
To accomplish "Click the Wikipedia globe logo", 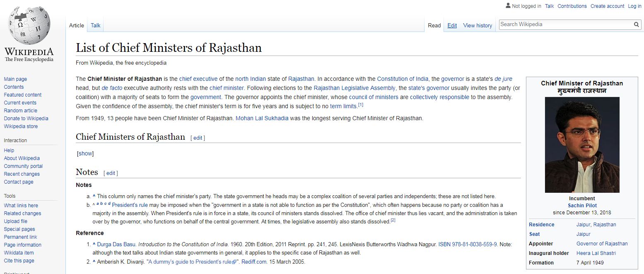I will (x=29, y=27).
